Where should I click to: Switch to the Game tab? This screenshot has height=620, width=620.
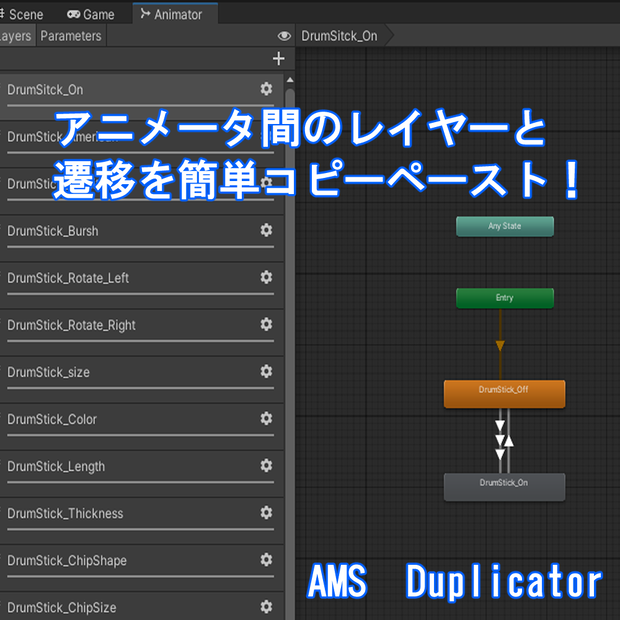pyautogui.click(x=91, y=15)
